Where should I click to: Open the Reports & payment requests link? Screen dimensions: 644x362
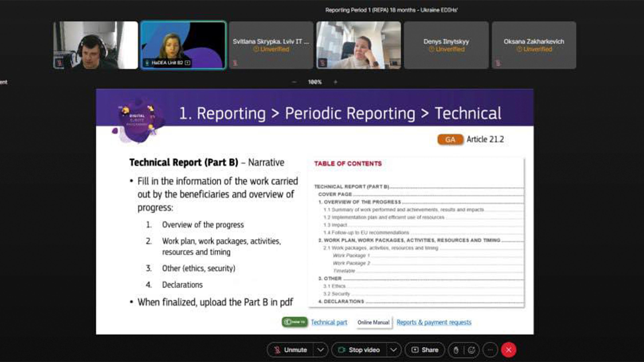pos(434,322)
